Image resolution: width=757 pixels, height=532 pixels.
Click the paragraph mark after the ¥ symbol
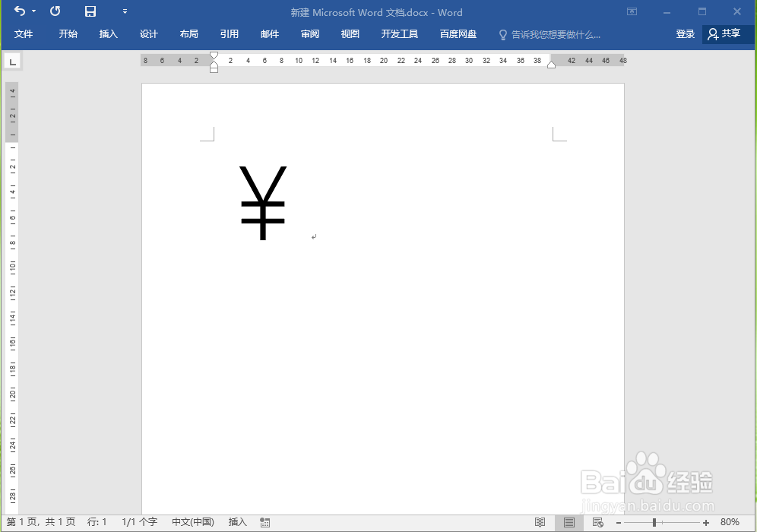point(314,236)
